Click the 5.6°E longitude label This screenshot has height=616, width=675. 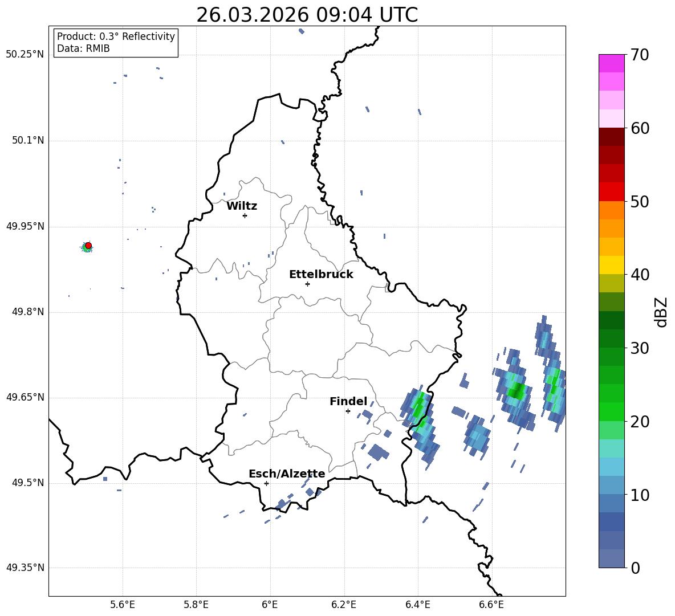tap(123, 605)
